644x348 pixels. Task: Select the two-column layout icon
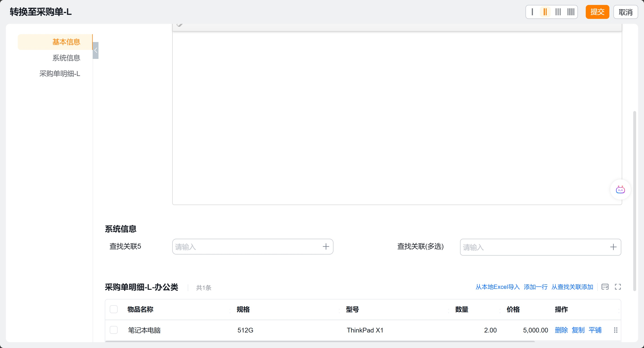[x=545, y=12]
